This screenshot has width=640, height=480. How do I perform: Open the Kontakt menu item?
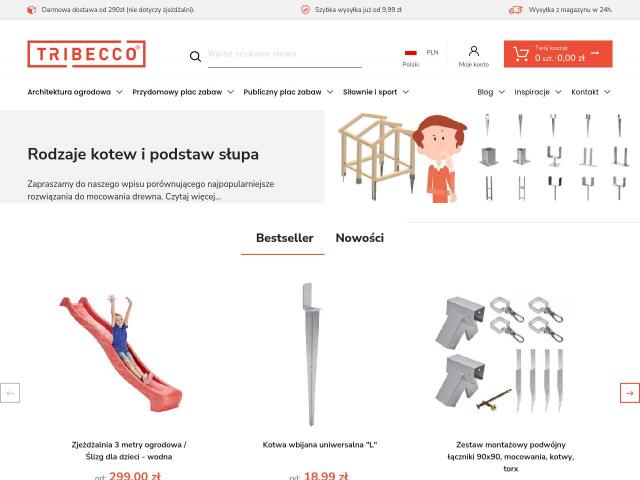coord(591,92)
